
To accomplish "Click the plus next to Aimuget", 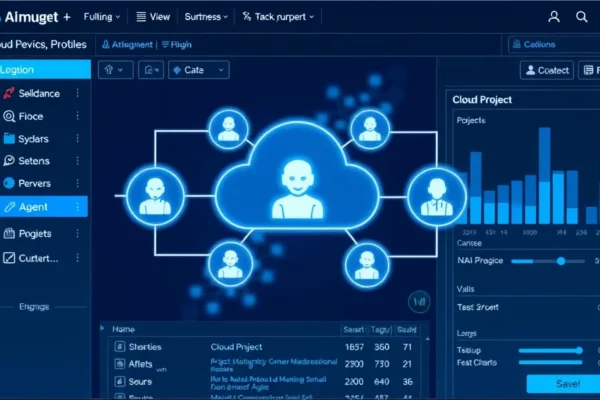I will [67, 17].
